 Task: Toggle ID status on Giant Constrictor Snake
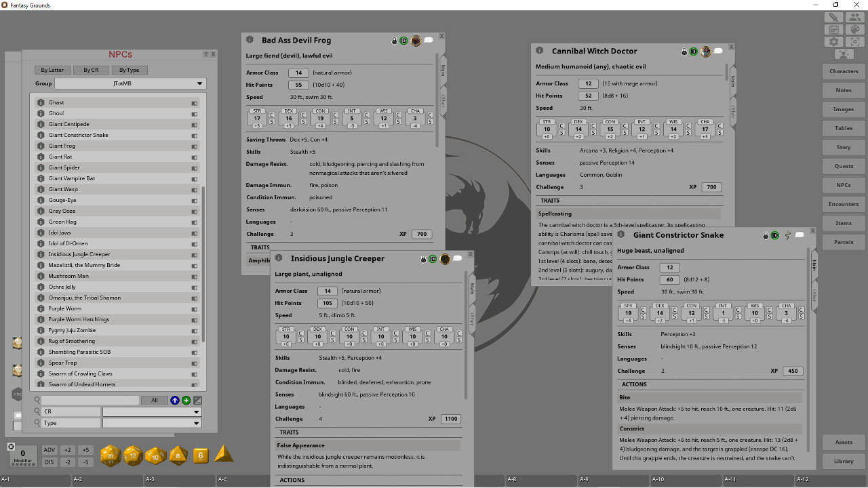pos(775,236)
